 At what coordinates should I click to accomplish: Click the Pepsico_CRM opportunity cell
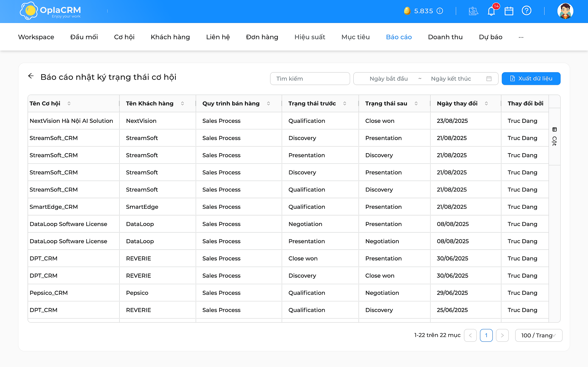pos(73,293)
